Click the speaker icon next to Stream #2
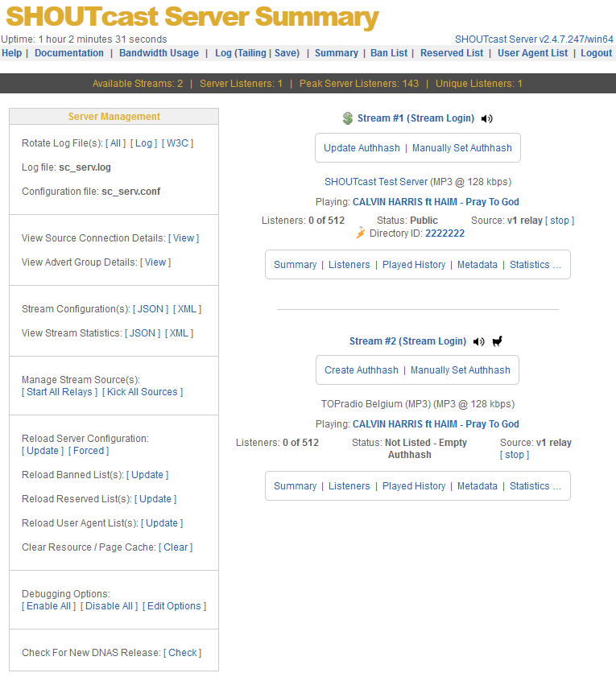616x677 pixels. pyautogui.click(x=479, y=341)
